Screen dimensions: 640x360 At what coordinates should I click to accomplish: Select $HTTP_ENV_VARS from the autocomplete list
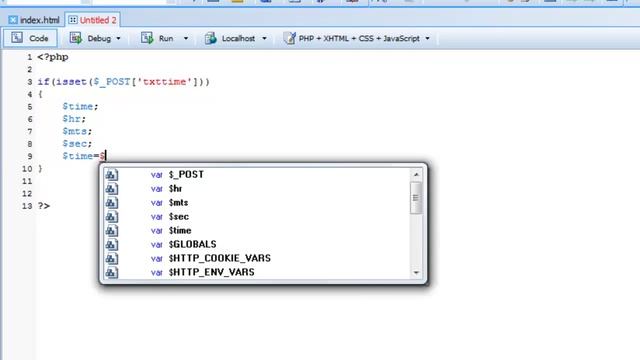[256, 272]
